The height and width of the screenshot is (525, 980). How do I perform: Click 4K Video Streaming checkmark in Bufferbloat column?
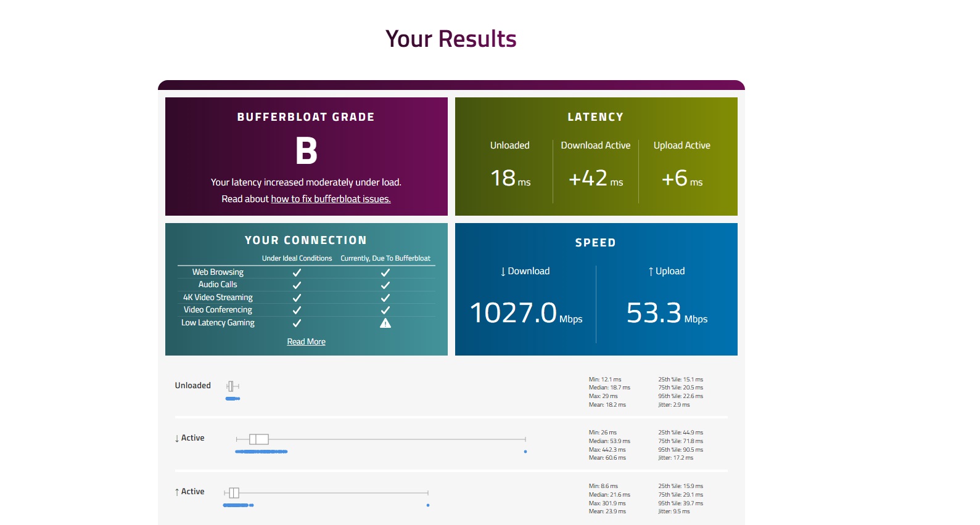click(x=385, y=298)
